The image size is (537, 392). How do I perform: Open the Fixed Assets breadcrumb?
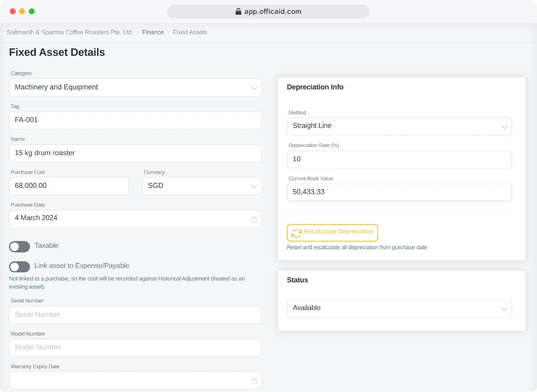pos(190,32)
